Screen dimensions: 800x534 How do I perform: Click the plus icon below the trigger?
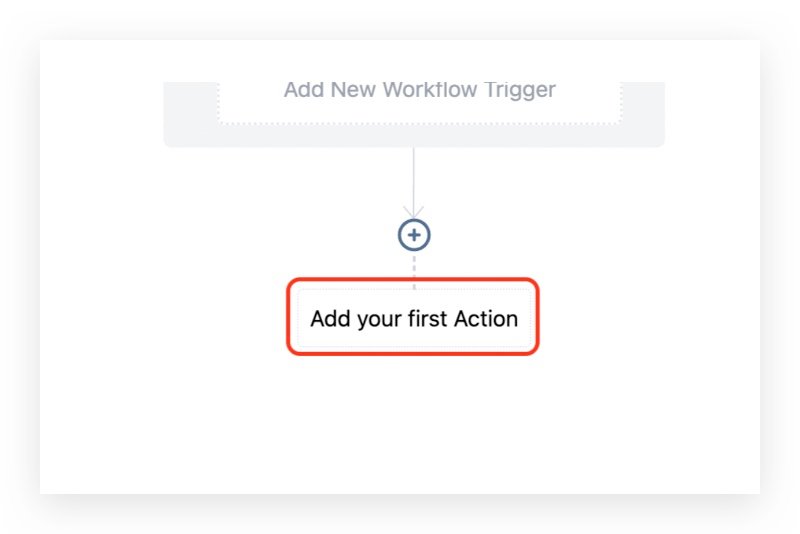tap(414, 235)
